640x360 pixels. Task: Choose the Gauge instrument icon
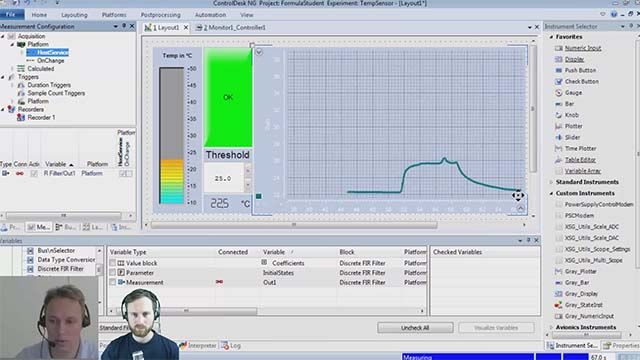point(559,93)
